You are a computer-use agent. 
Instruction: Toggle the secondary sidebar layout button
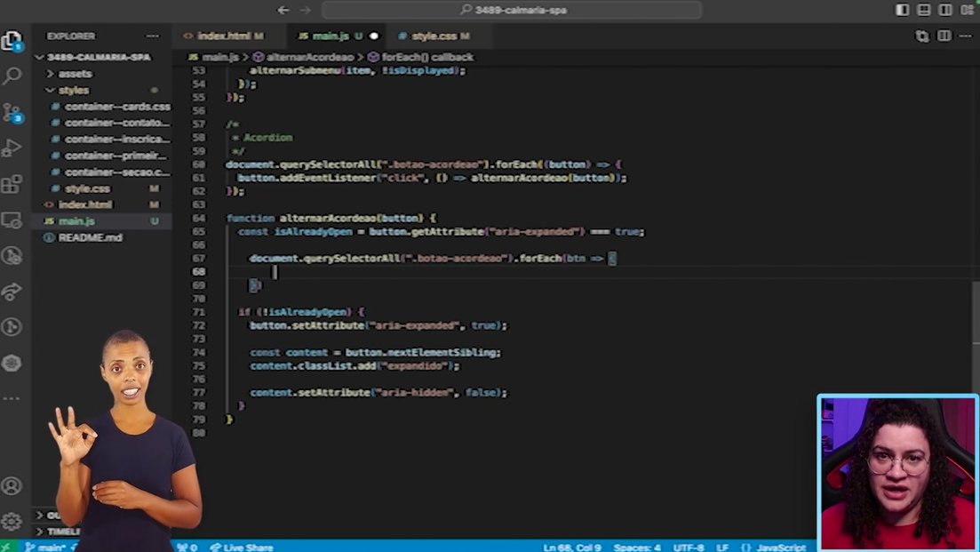(945, 11)
